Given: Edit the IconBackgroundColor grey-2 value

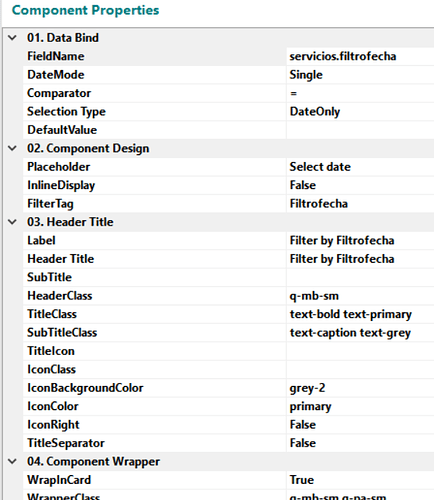Looking at the screenshot, I should pyautogui.click(x=360, y=388).
